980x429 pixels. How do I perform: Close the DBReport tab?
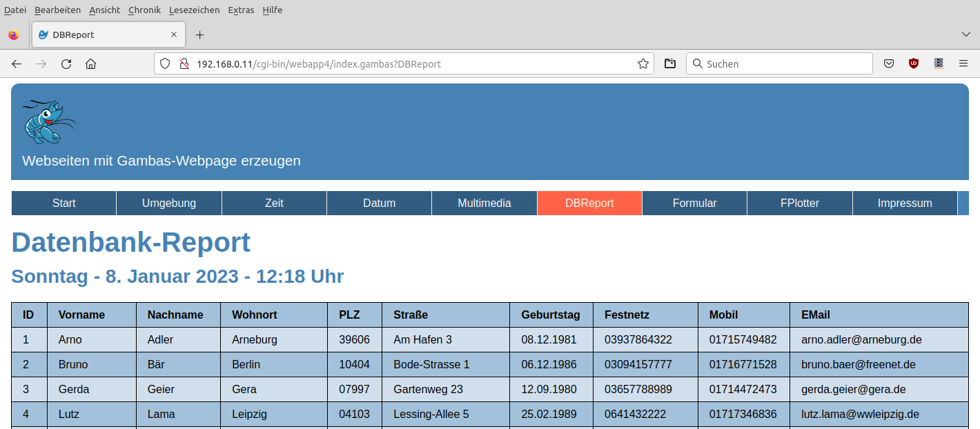pos(174,35)
